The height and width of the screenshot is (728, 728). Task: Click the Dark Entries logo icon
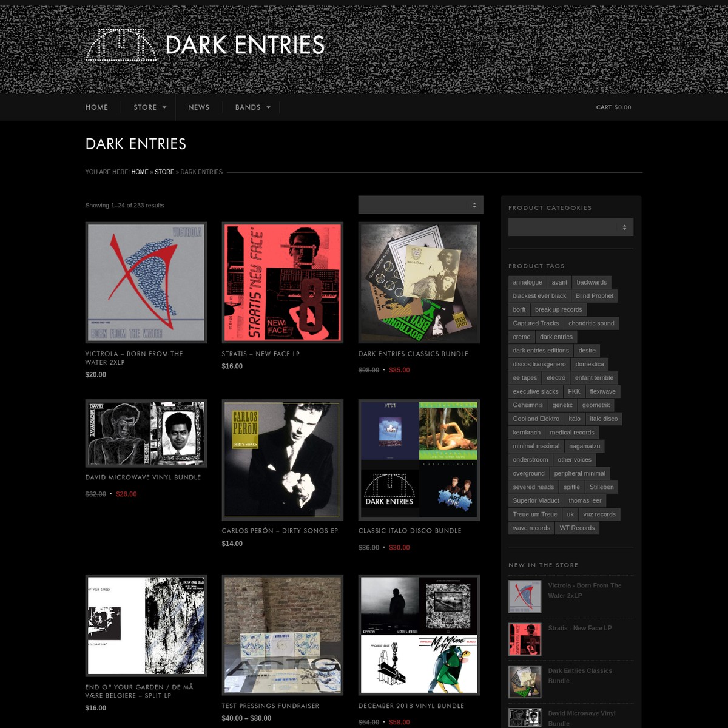pos(121,44)
